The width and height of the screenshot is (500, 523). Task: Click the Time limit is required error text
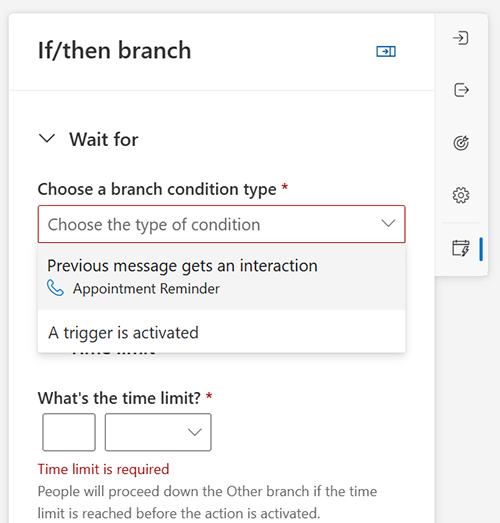(x=103, y=469)
